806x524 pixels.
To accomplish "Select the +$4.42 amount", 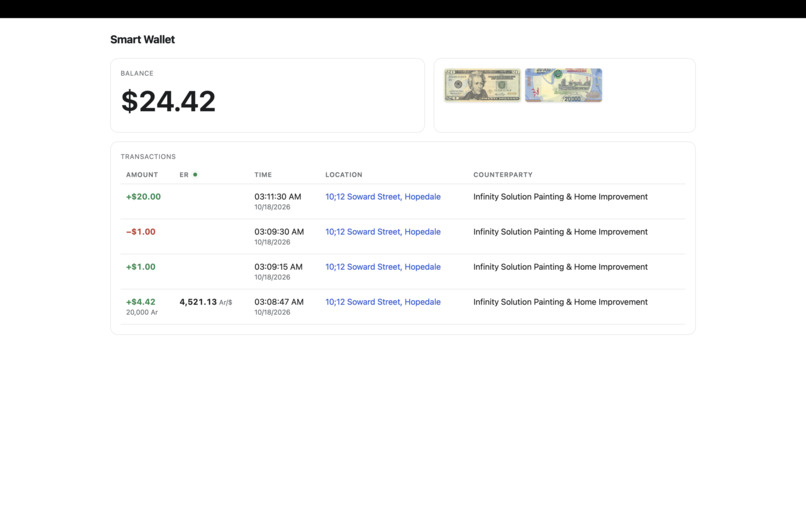I will click(x=141, y=301).
